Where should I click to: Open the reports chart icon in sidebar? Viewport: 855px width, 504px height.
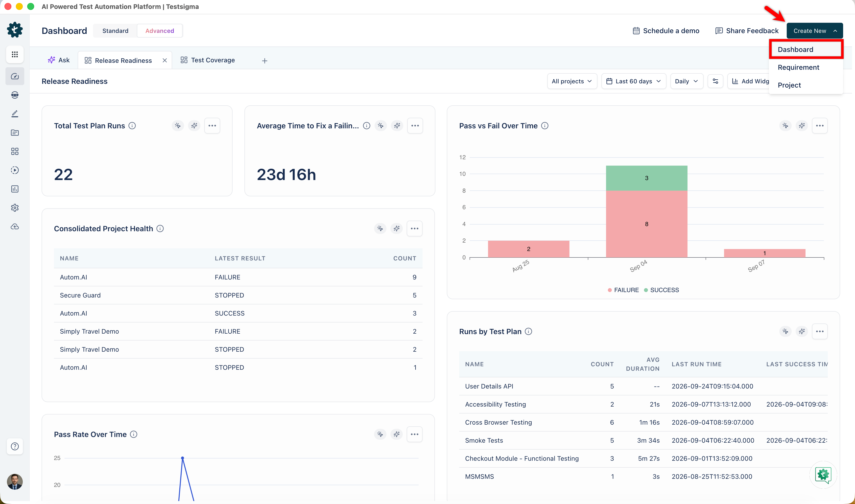tap(15, 189)
